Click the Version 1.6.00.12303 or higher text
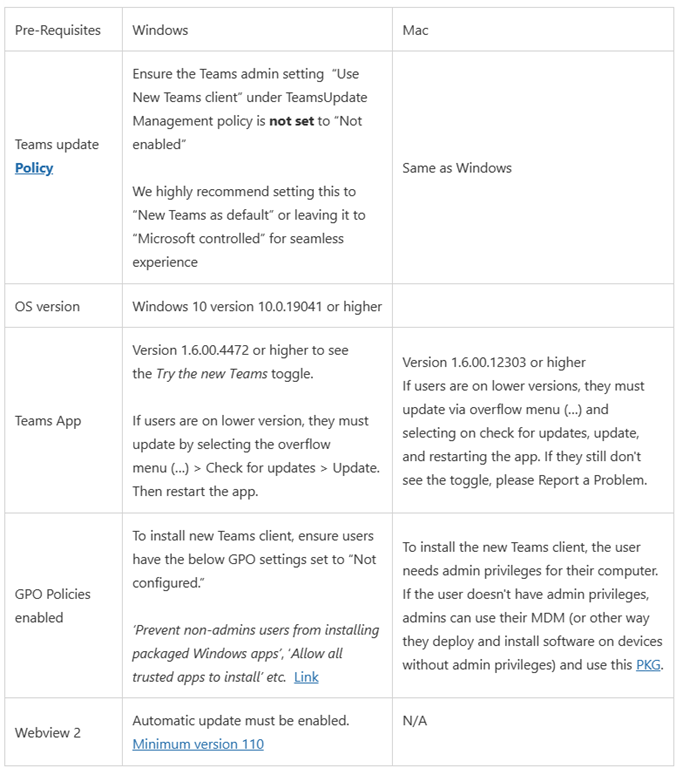This screenshot has height=768, width=676. 494,362
